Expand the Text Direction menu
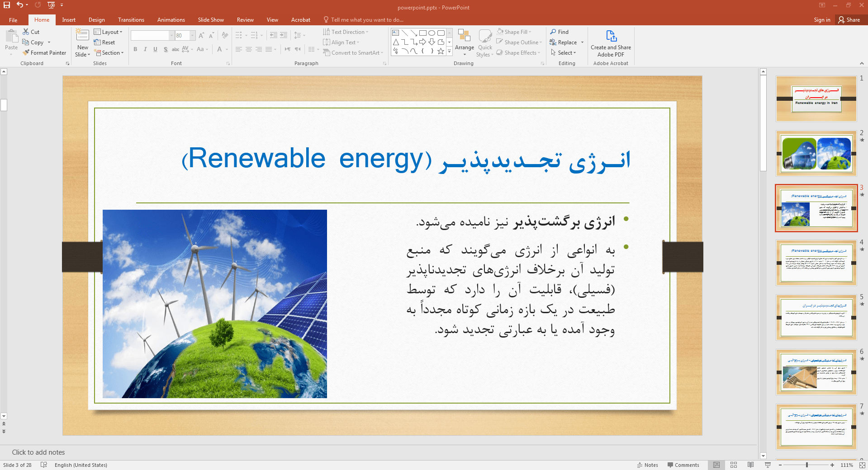Image resolution: width=868 pixels, height=470 pixels. (x=346, y=32)
